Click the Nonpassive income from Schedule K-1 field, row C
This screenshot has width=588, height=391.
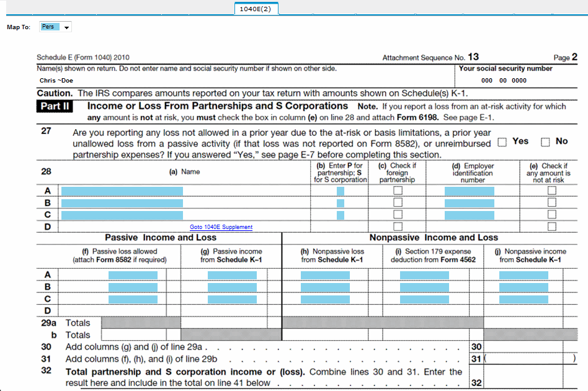pos(524,299)
